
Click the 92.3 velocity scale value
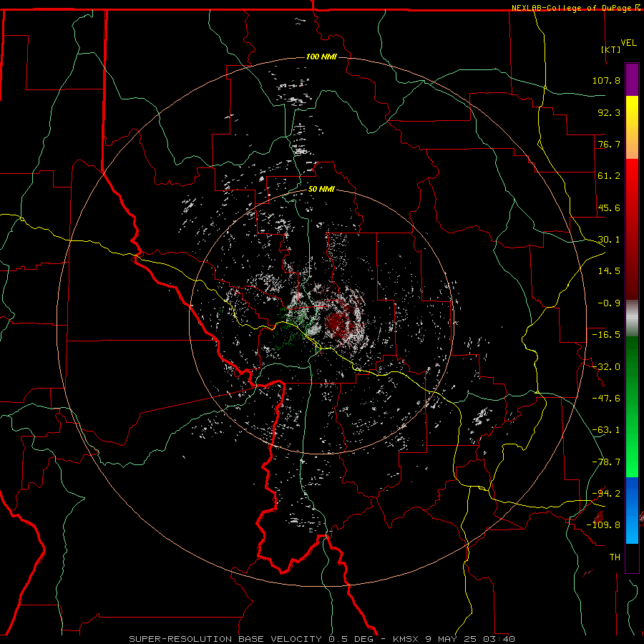click(x=609, y=112)
